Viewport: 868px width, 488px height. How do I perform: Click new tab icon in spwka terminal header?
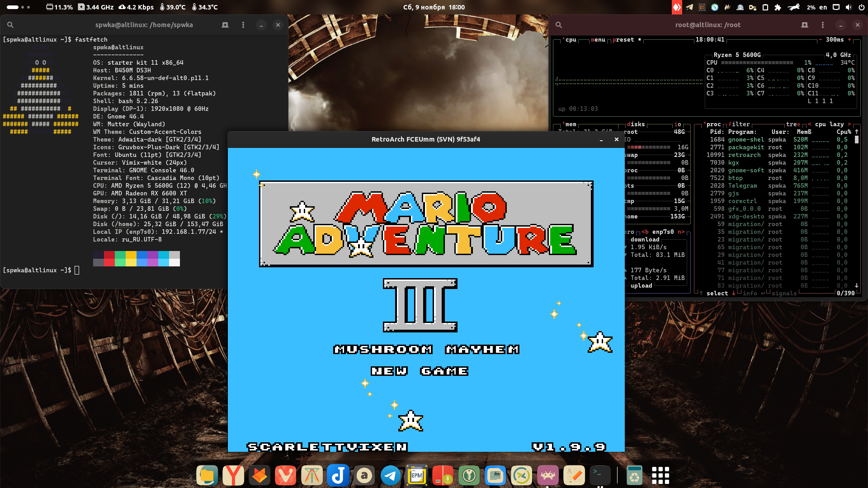pos(225,25)
